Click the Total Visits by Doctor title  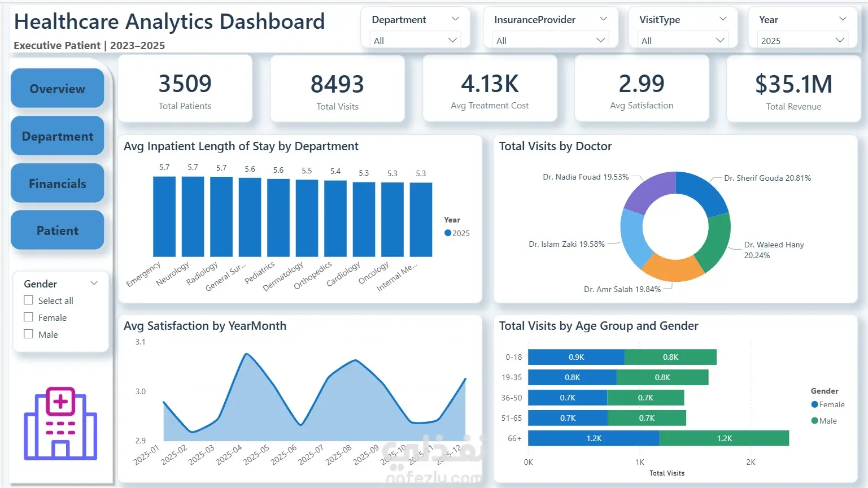point(555,146)
